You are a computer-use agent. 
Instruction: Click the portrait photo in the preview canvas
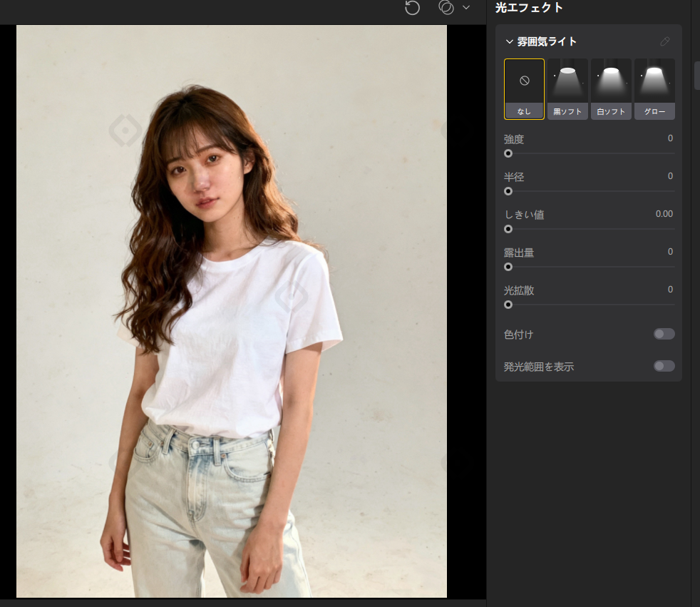tap(232, 311)
